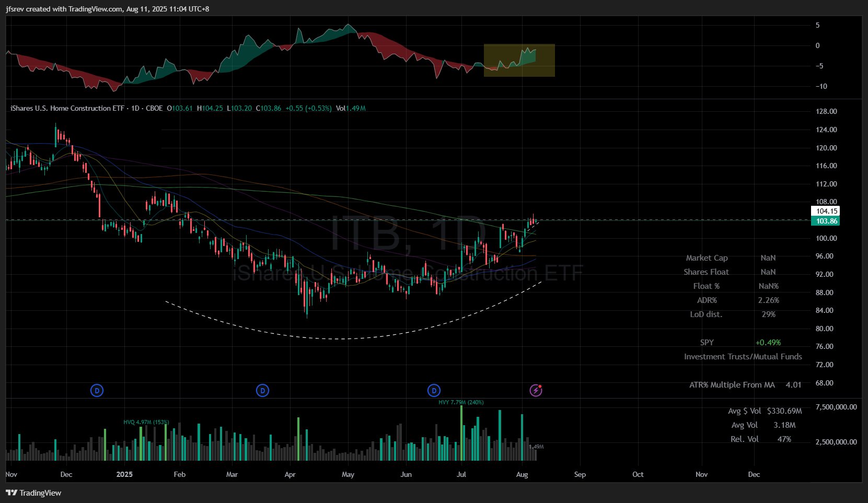Click the Jul label on the time axis
868x503 pixels.
[461, 474]
